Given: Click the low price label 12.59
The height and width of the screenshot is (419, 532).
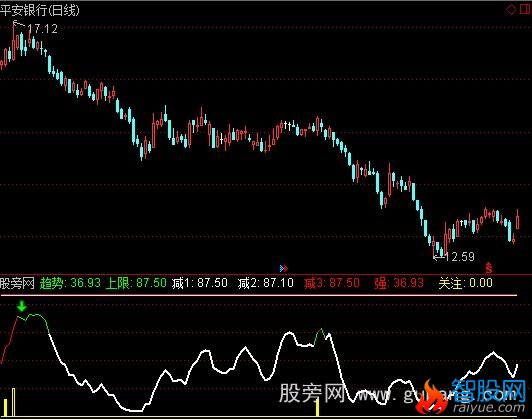Looking at the screenshot, I should (x=459, y=256).
